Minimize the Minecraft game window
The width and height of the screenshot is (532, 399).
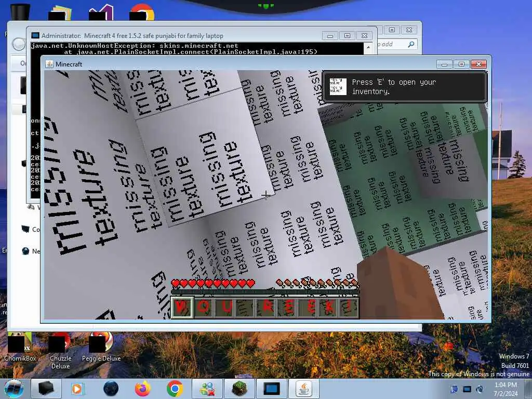tap(445, 64)
